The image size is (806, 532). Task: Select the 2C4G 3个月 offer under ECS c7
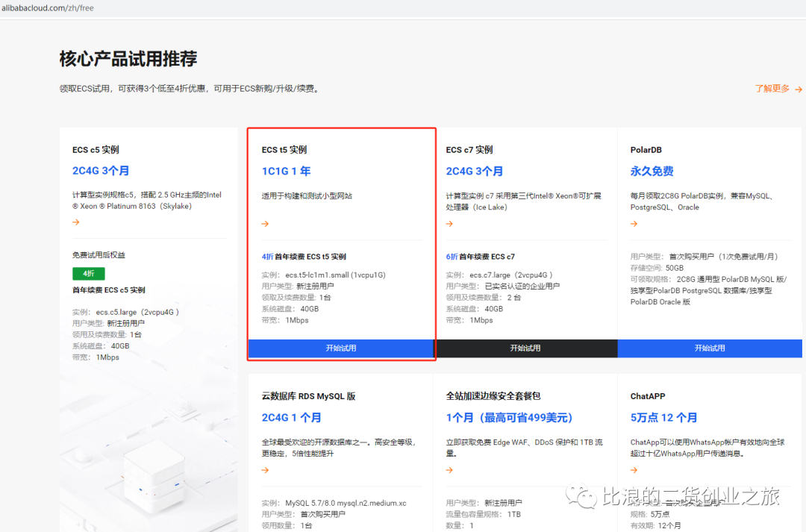pyautogui.click(x=475, y=171)
